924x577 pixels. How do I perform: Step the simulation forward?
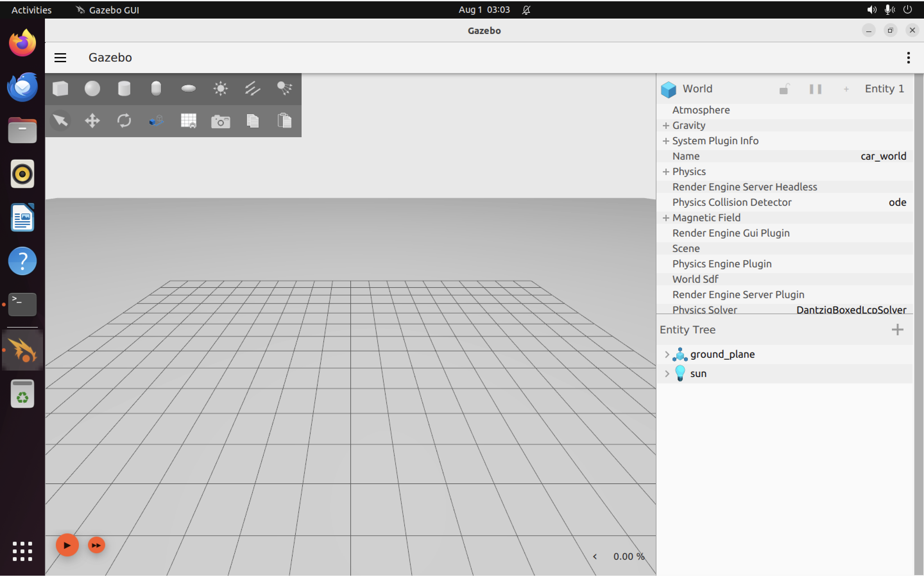(96, 545)
